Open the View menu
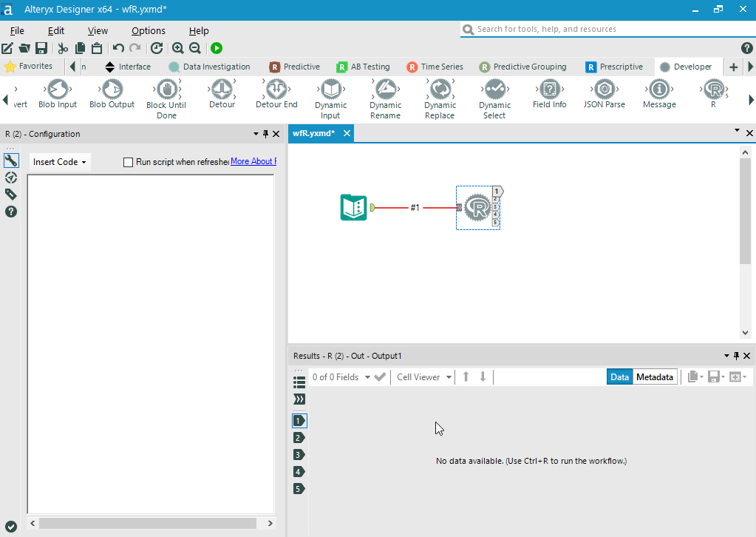 [98, 31]
